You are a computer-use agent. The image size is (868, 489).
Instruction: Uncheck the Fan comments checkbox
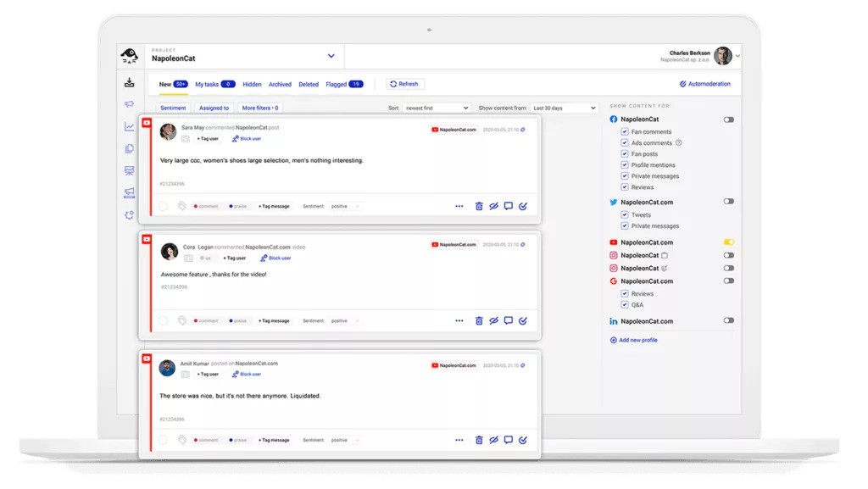pyautogui.click(x=625, y=131)
